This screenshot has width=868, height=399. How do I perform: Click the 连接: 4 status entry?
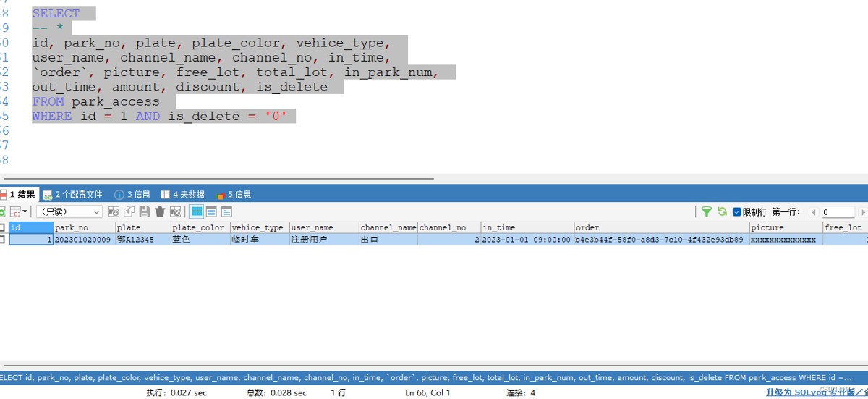pyautogui.click(x=521, y=392)
